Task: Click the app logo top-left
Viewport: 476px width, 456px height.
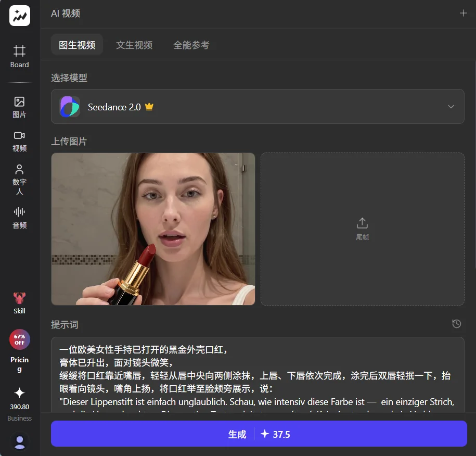Action: (19, 16)
